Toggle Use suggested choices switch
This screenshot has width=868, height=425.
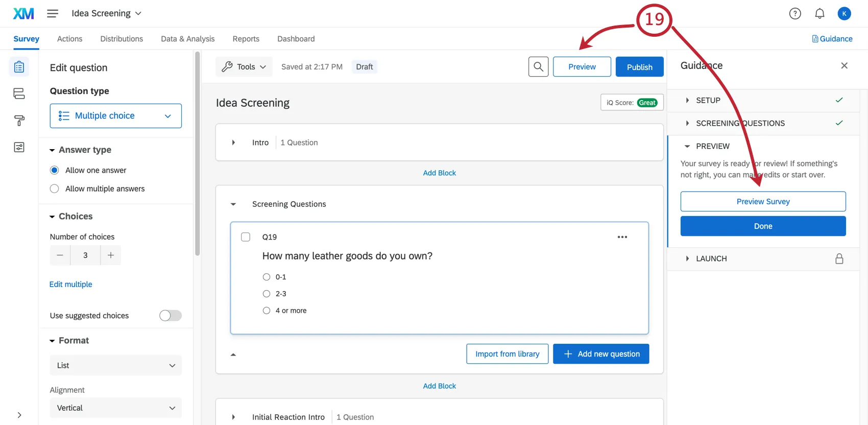coord(170,316)
